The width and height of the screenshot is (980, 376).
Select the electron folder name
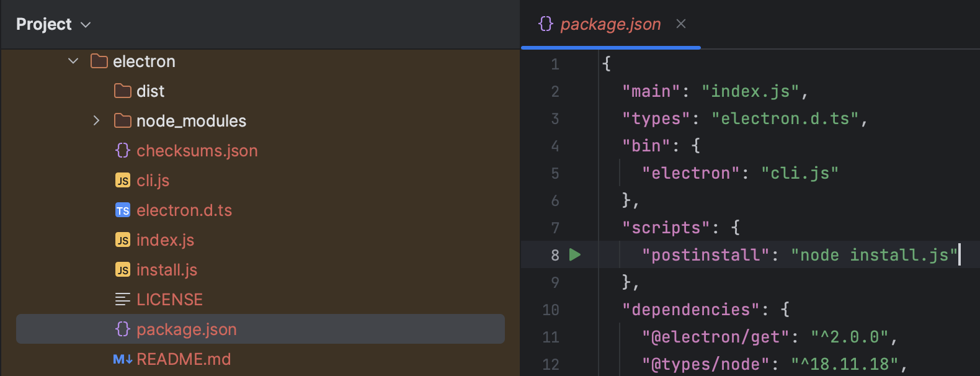(x=144, y=61)
